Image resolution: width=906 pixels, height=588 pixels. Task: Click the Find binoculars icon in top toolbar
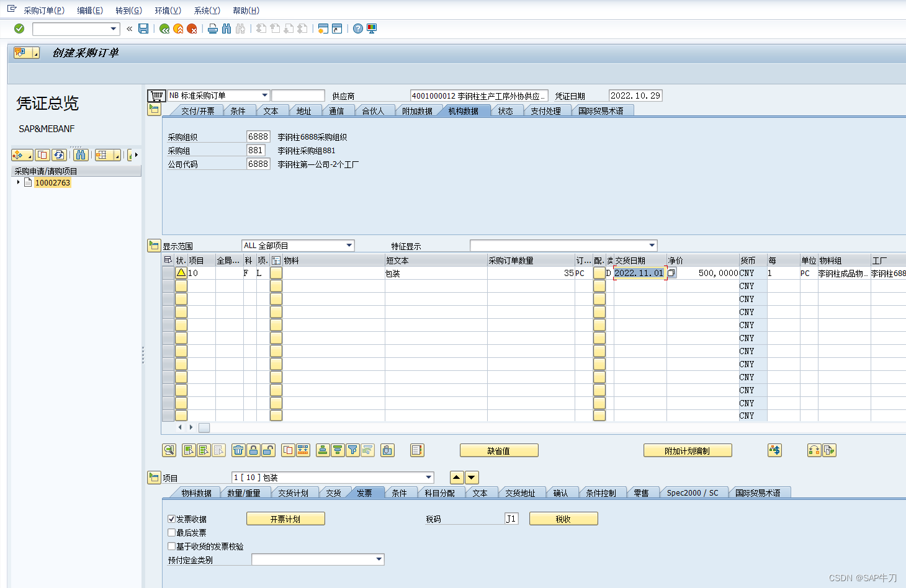226,29
